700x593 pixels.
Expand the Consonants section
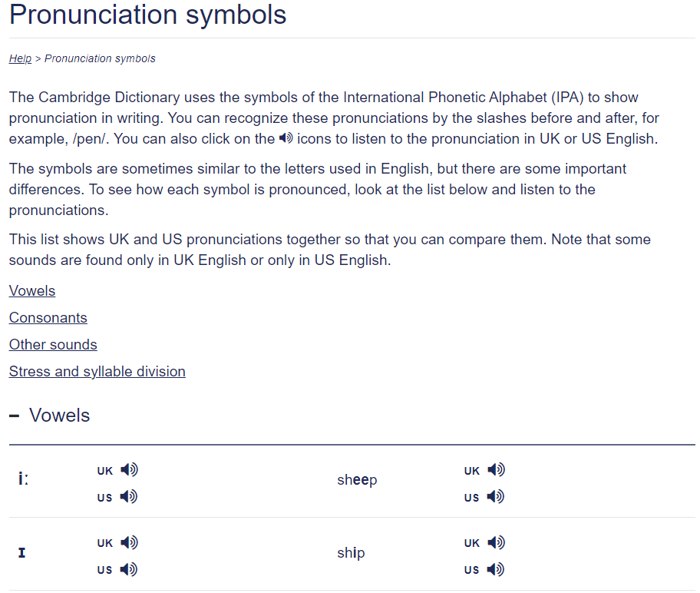(48, 317)
